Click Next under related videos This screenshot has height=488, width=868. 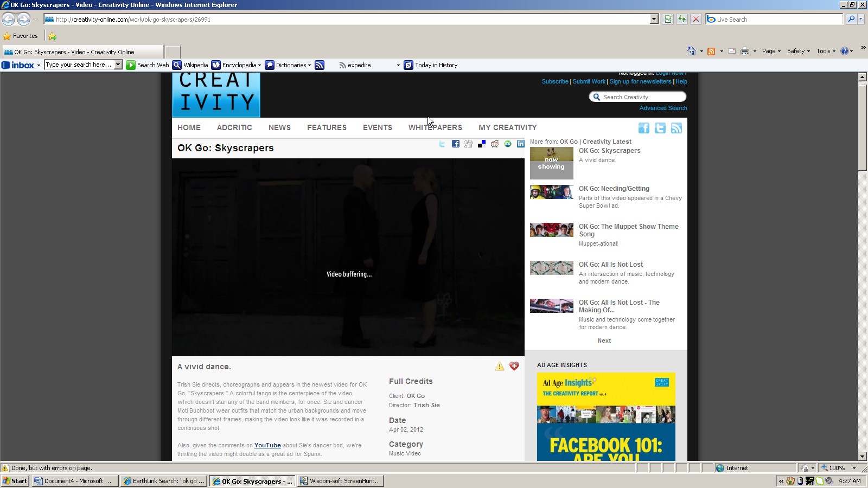point(604,341)
